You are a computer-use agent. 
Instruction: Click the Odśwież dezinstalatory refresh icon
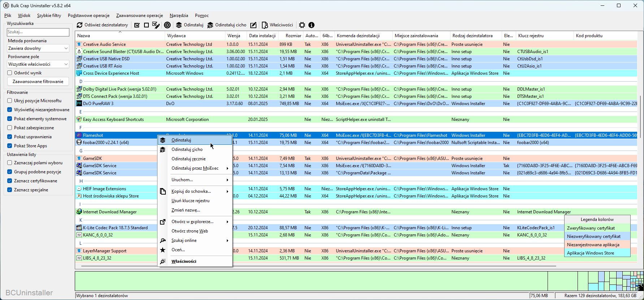pyautogui.click(x=79, y=25)
